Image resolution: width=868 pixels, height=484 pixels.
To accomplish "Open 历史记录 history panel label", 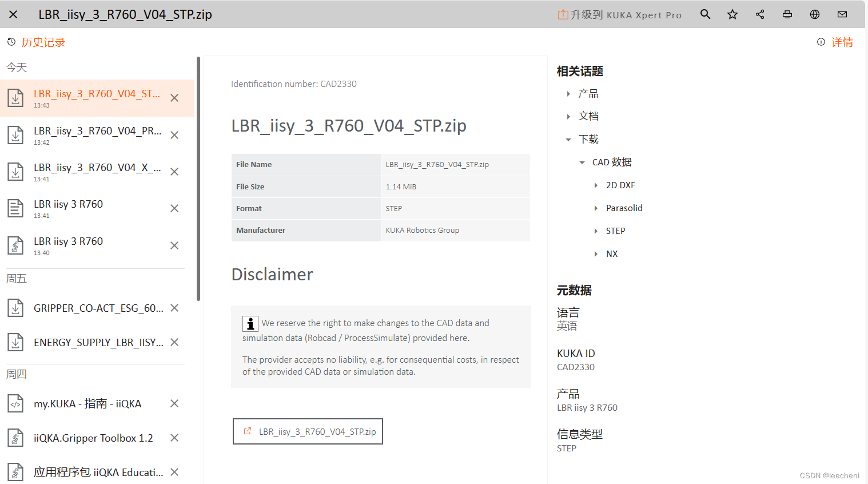I will pyautogui.click(x=43, y=42).
